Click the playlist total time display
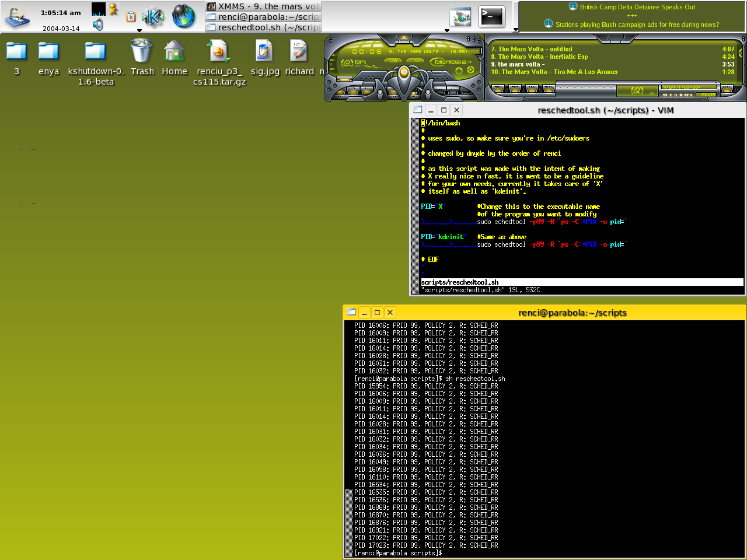747x560 pixels. (x=689, y=87)
